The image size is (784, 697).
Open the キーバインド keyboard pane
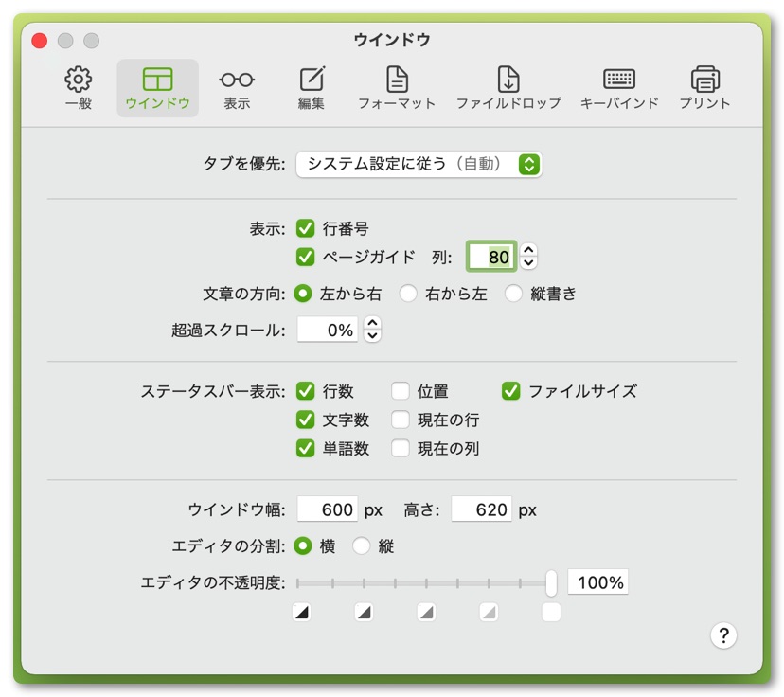[x=619, y=88]
